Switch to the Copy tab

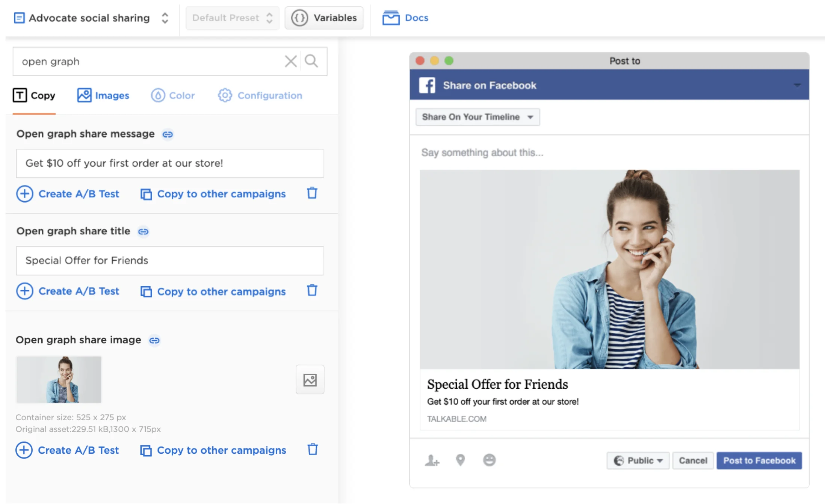(34, 95)
